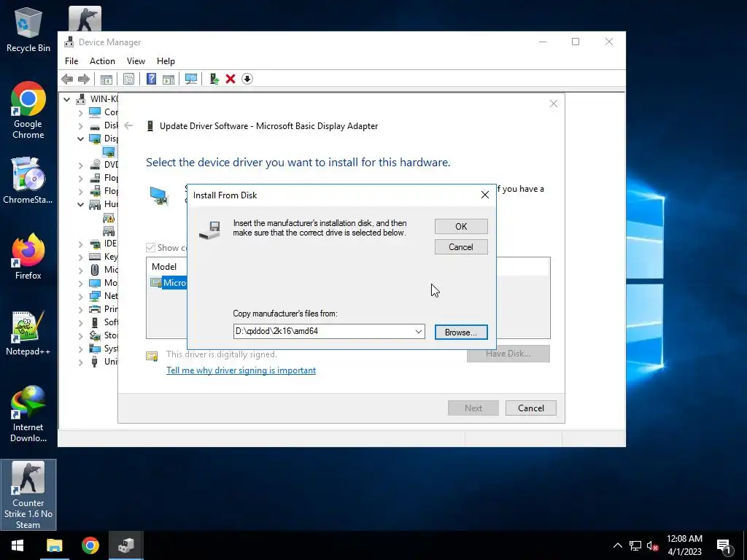Image resolution: width=747 pixels, height=560 pixels.
Task: Select Firefox desktop shortcut
Action: (28, 257)
